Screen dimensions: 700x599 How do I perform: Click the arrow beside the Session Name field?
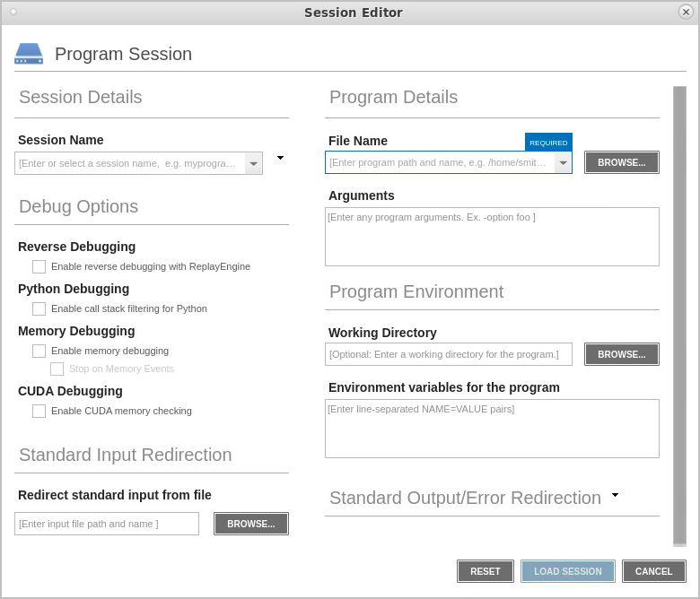pos(280,158)
